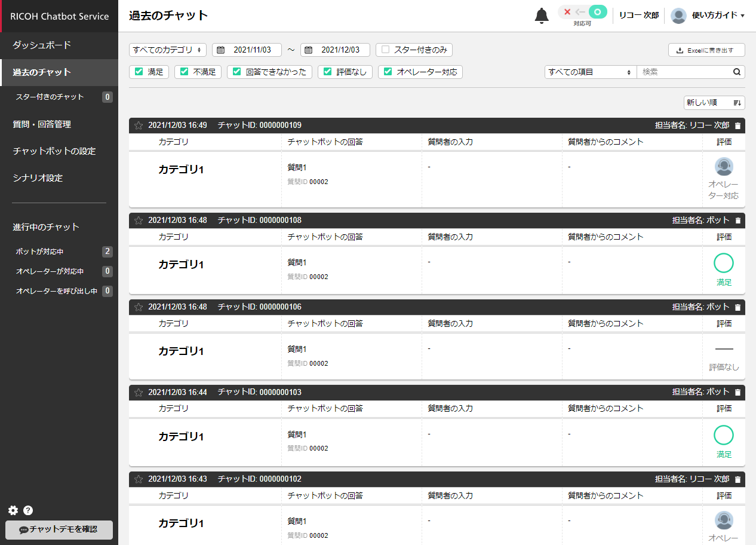
Task: Click the search magnifier icon
Action: [x=737, y=72]
